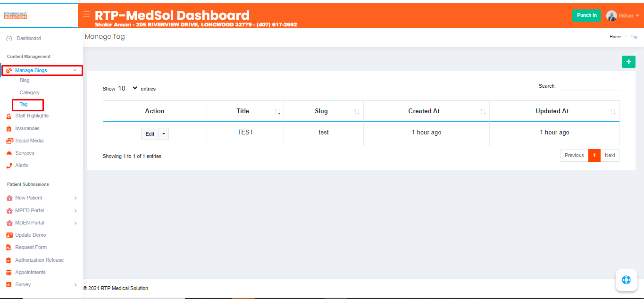Click the Authorization Release clipboard icon
The height and width of the screenshot is (299, 644).
click(9, 260)
